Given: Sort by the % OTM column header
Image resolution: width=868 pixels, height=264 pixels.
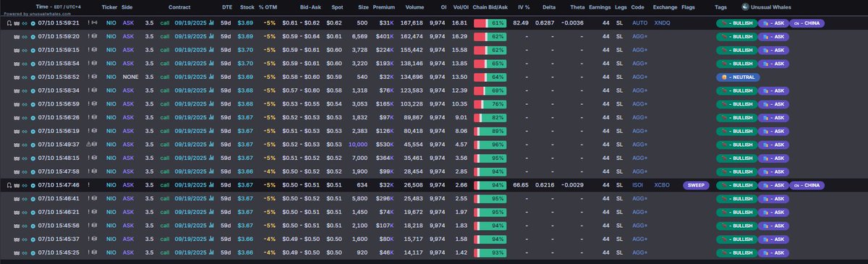Looking at the screenshot, I should coord(267,7).
